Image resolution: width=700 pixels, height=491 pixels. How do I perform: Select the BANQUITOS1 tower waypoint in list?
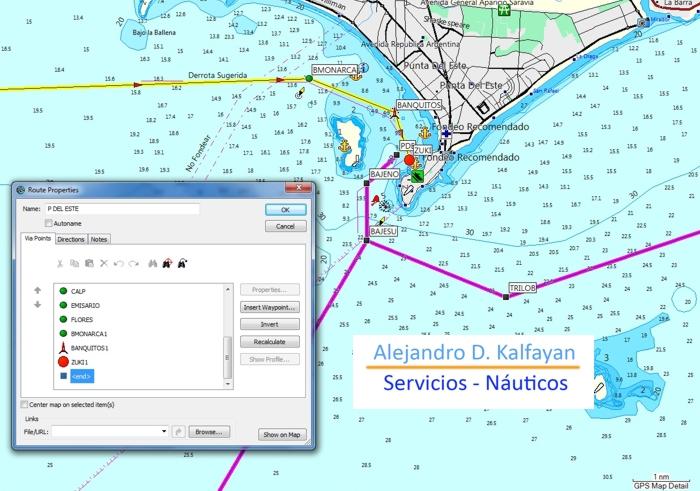(89, 348)
